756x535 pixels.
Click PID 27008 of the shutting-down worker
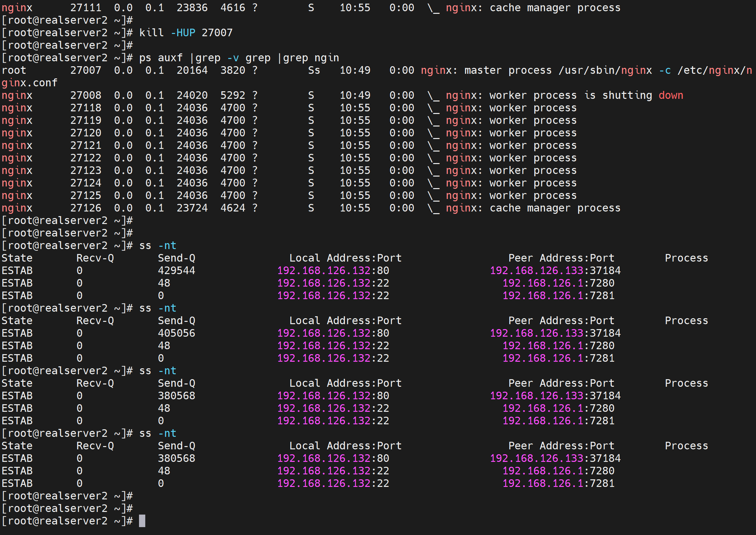[86, 95]
